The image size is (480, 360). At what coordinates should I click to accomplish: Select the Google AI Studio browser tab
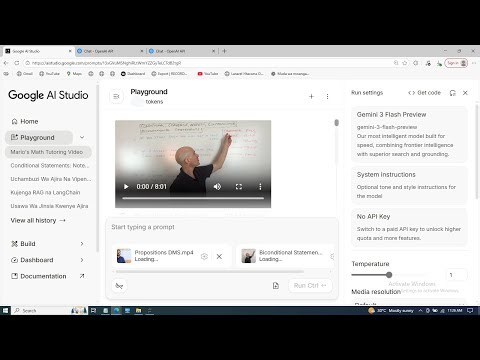[x=38, y=51]
